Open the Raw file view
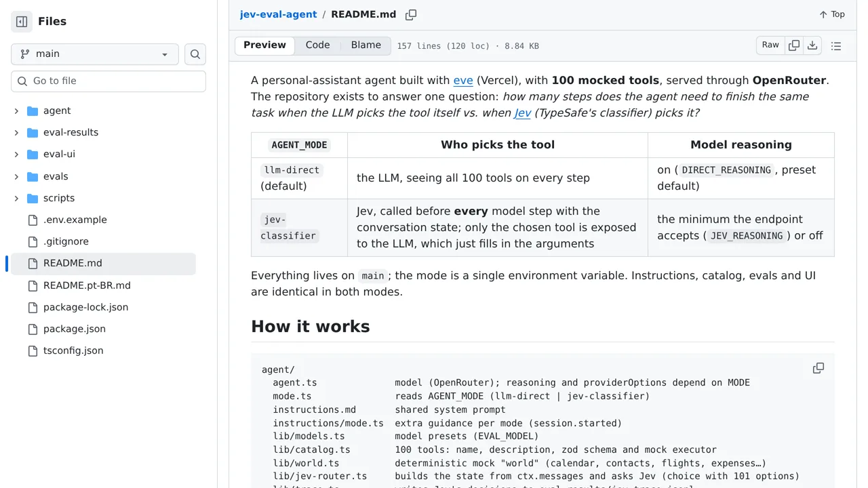Image resolution: width=868 pixels, height=488 pixels. 770,45
